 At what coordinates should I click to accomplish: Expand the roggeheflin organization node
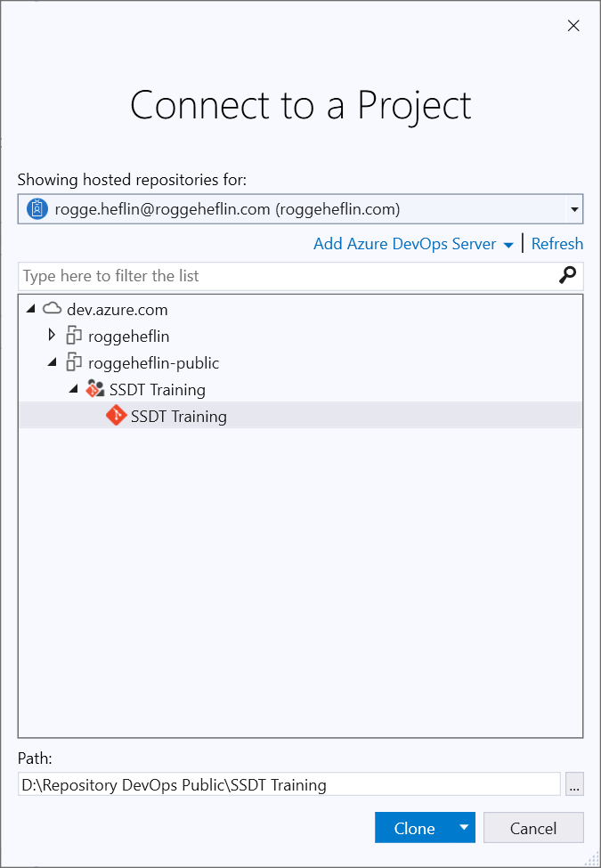pos(52,336)
